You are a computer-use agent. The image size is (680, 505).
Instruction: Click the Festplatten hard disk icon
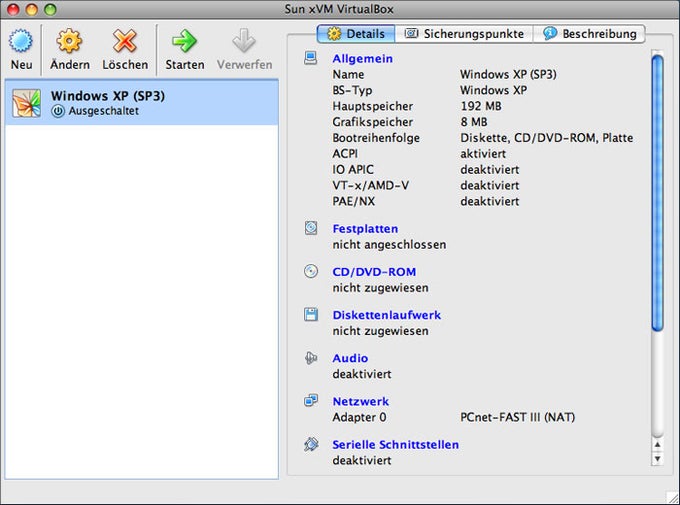click(311, 228)
